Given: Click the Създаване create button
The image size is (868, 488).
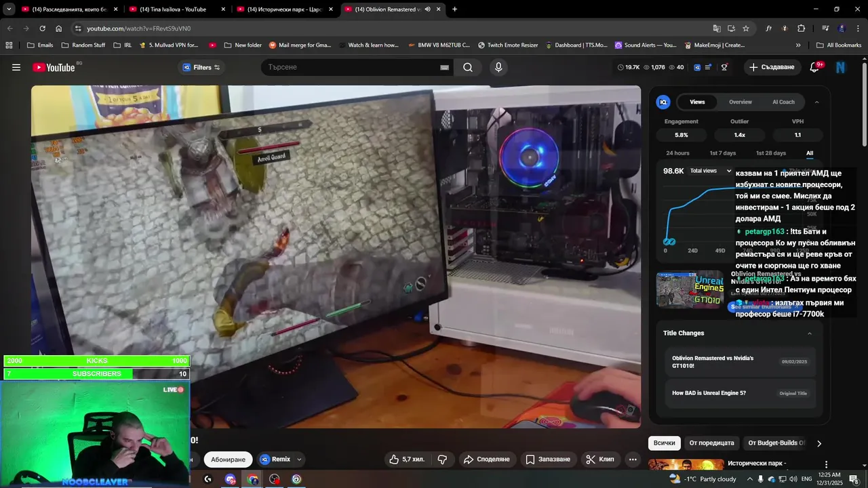Looking at the screenshot, I should pos(772,67).
